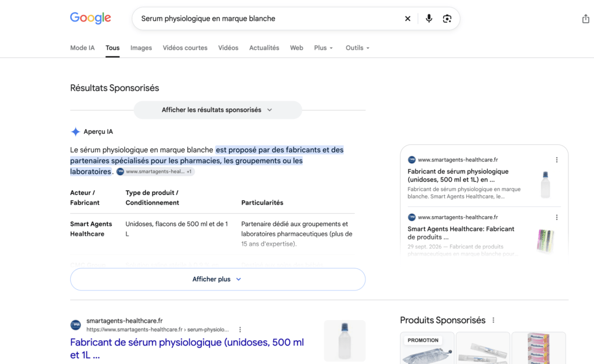Click bottle thumbnail in first sidebar card

click(545, 185)
